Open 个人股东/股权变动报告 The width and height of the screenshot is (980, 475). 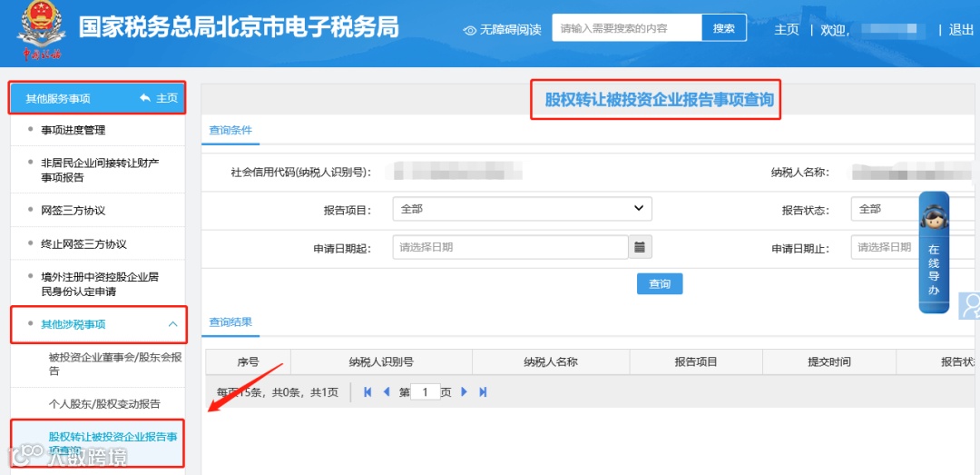pyautogui.click(x=104, y=404)
